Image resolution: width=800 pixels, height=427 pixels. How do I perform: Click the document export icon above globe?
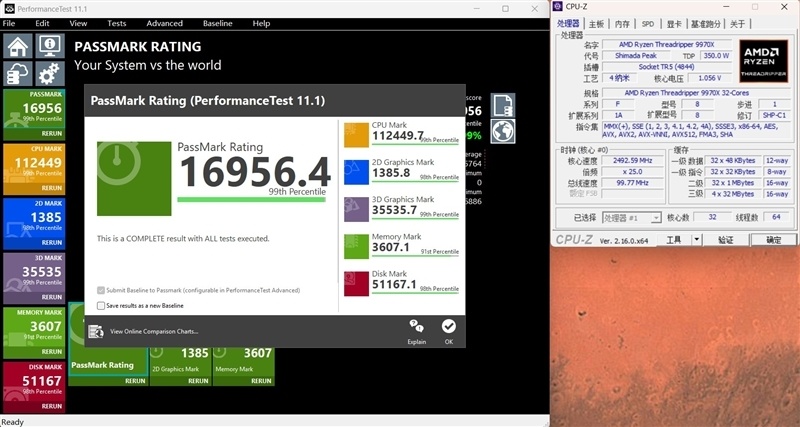click(x=503, y=106)
